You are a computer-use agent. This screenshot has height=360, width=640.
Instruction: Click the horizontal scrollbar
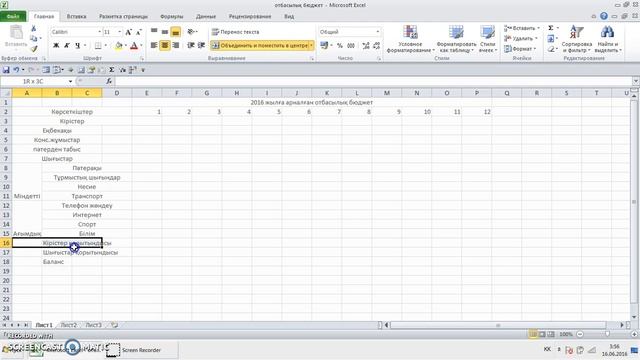[498, 325]
